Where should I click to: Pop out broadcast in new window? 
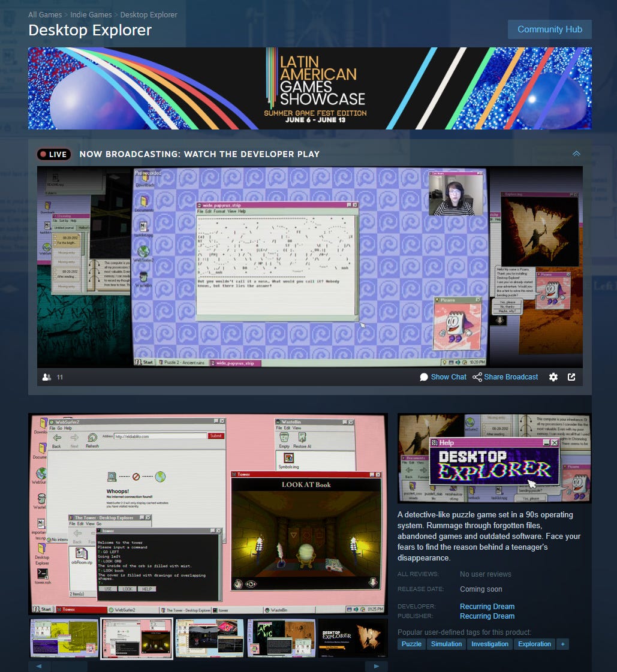point(571,377)
